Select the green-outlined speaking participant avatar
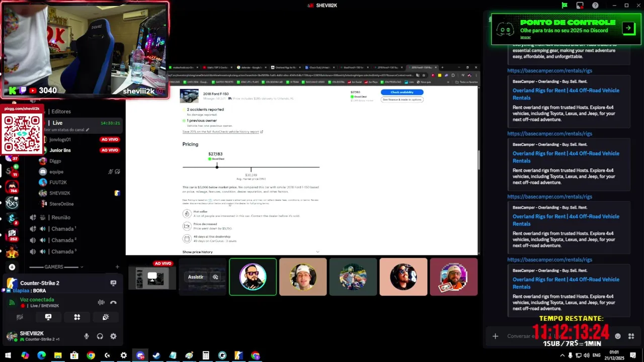 coord(253,277)
